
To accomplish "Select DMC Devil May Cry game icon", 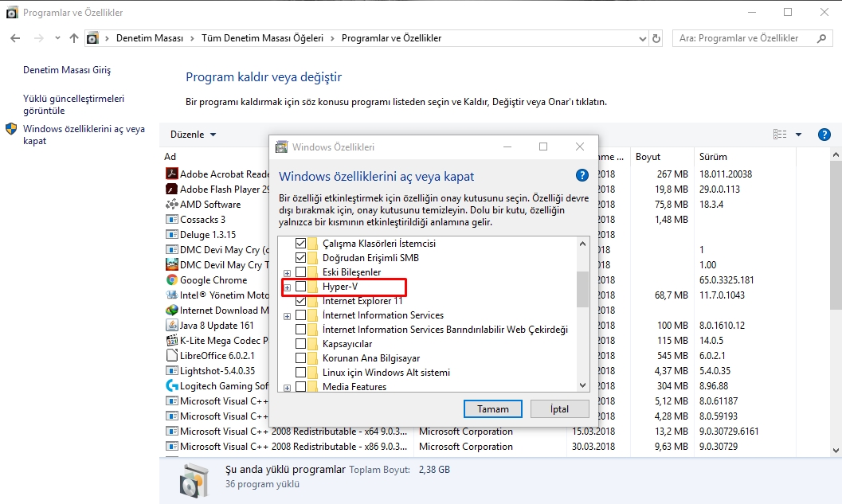I will pos(172,264).
